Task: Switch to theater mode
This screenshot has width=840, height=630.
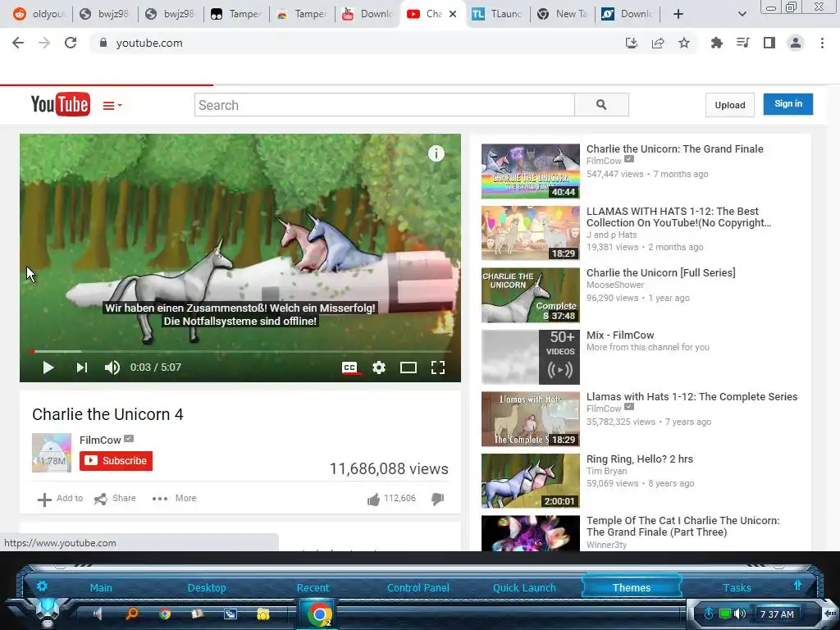Action: pyautogui.click(x=409, y=367)
